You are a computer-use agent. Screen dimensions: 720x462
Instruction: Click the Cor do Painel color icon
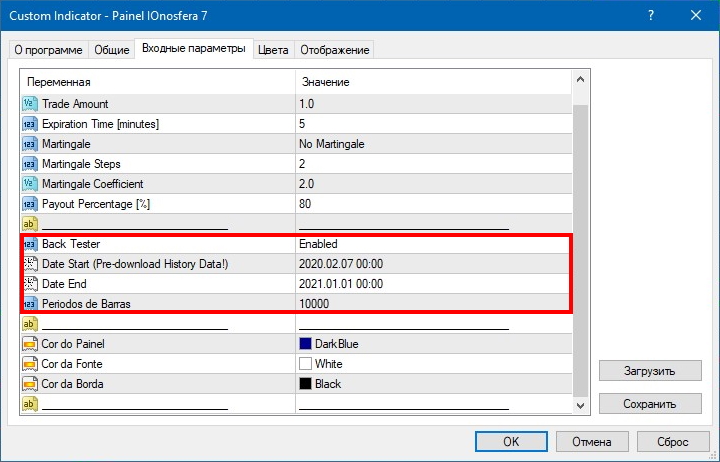[29, 344]
